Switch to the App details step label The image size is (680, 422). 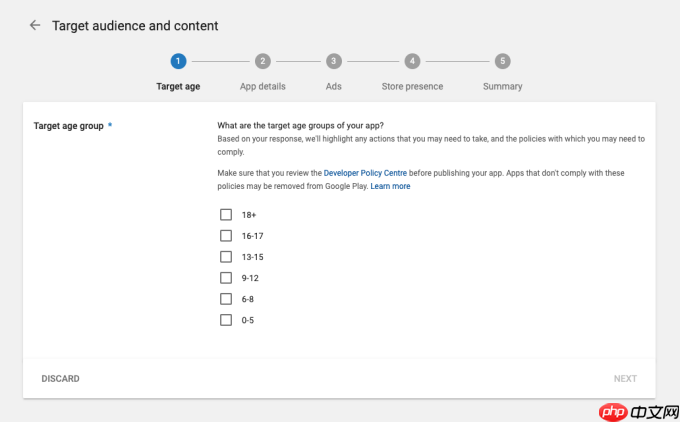click(263, 87)
